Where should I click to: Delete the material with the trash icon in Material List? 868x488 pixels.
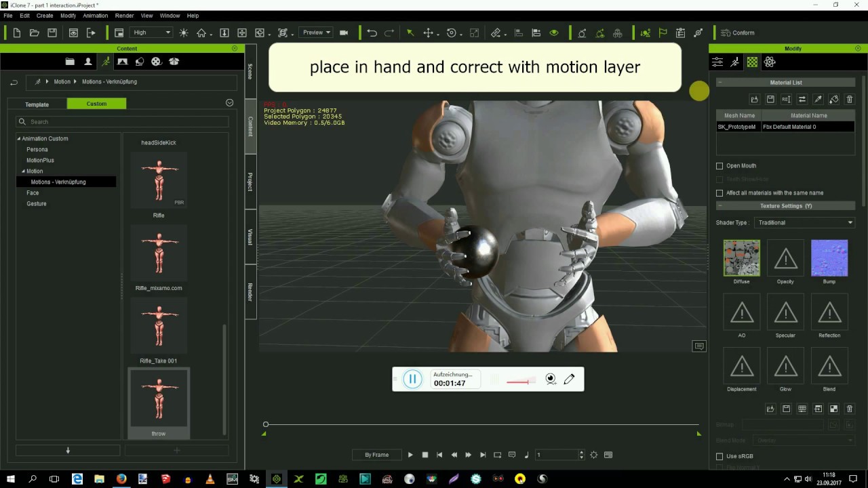(850, 100)
